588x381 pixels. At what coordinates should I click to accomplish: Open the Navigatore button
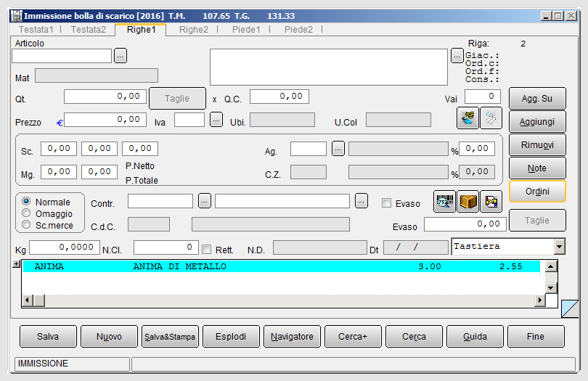click(292, 337)
